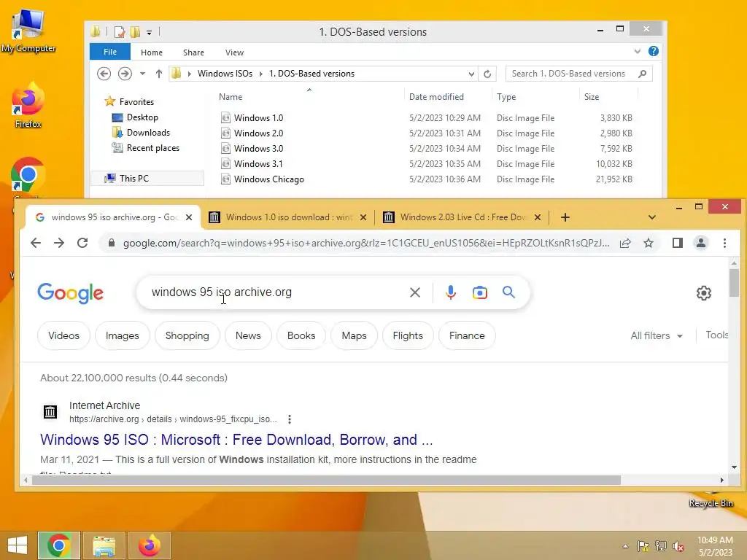
Task: Open Google Chrome desktop shortcut
Action: pos(28,176)
